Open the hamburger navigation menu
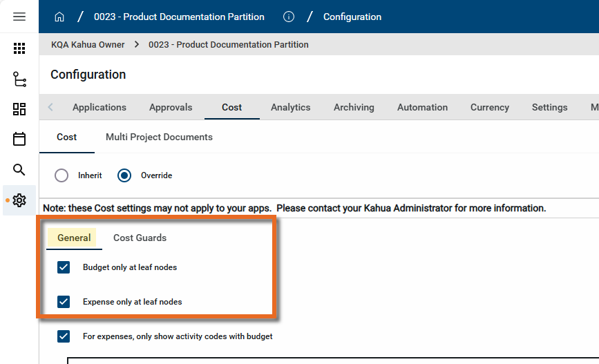The width and height of the screenshot is (599, 364). pos(19,17)
